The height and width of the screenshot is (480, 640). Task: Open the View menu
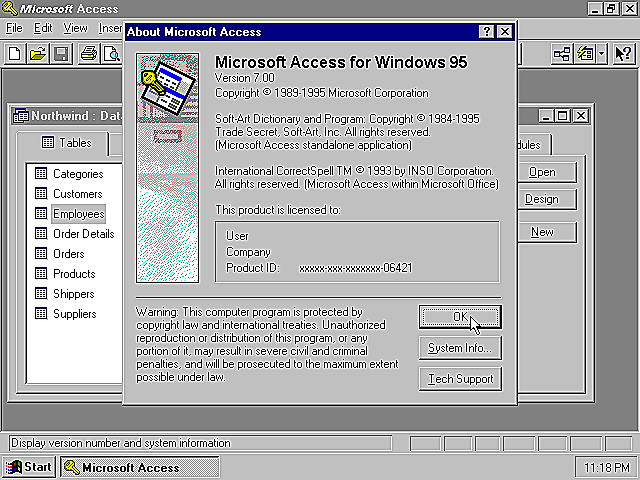coord(75,28)
